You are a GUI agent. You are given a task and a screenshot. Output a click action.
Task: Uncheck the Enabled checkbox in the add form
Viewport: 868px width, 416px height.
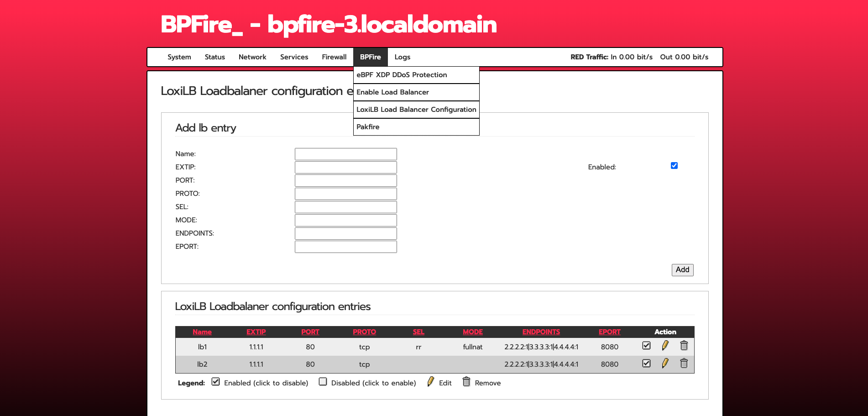(x=674, y=166)
